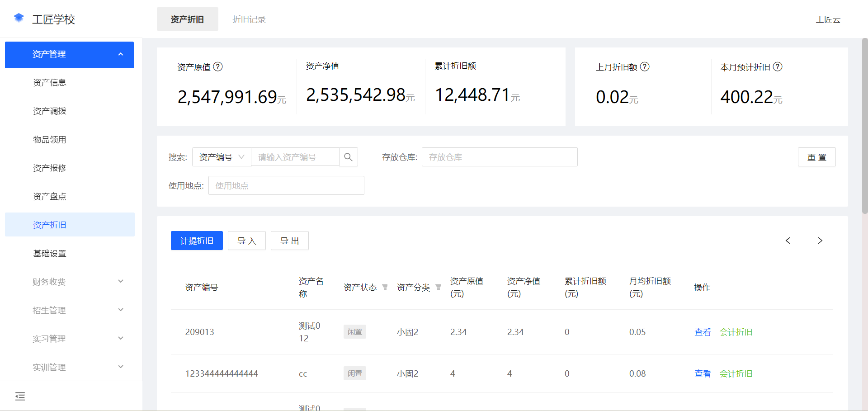Click the question mark icon next to 上月折旧额

pos(646,67)
